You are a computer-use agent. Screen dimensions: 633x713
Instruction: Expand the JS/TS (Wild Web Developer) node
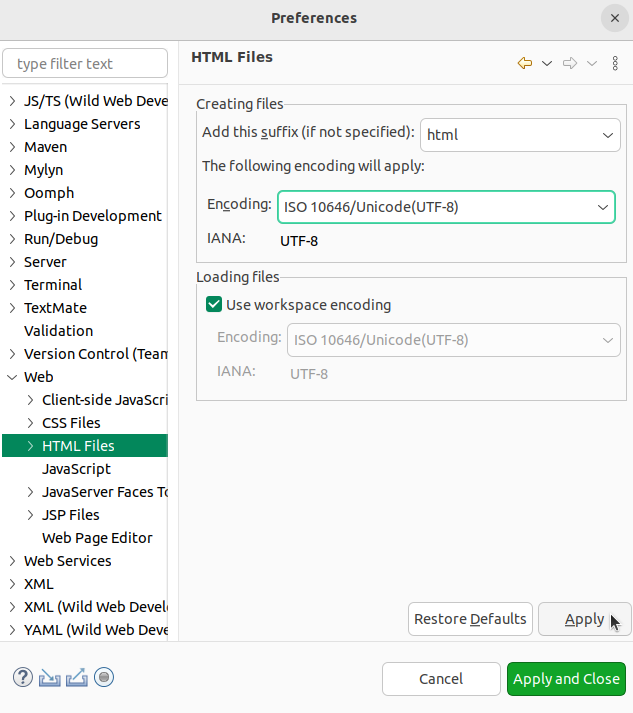pyautogui.click(x=12, y=101)
